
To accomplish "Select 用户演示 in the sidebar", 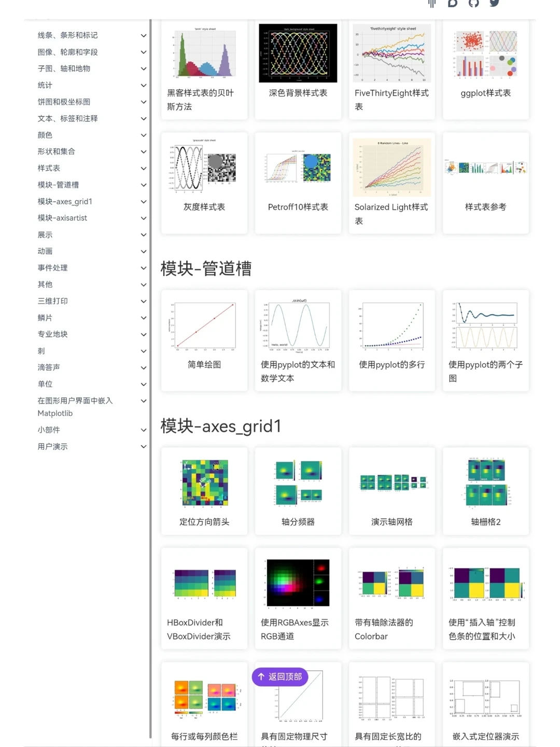I will point(52,446).
